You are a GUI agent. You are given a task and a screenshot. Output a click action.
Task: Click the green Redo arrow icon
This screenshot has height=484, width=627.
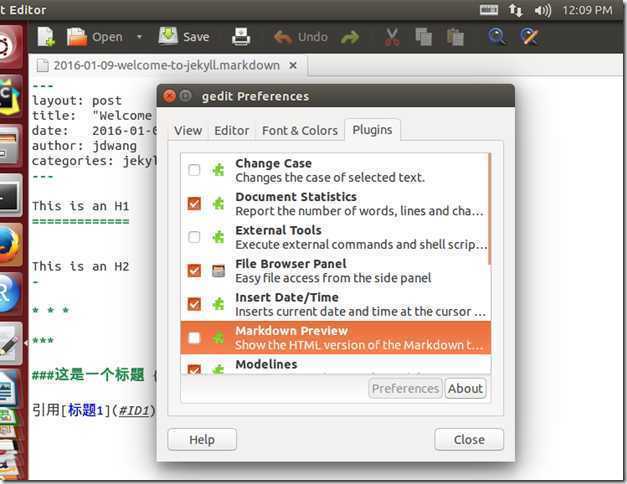[x=350, y=38]
